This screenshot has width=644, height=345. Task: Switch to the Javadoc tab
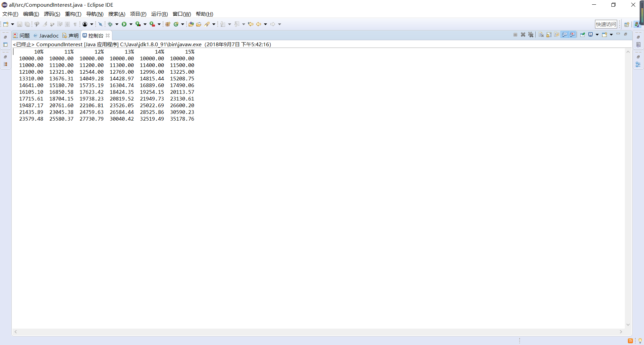tap(46, 36)
